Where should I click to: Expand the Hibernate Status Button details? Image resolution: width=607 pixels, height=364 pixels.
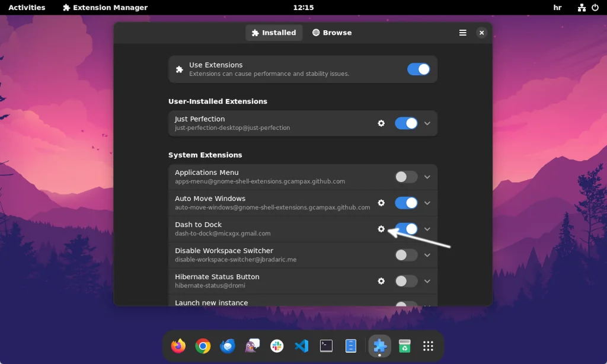(x=427, y=281)
